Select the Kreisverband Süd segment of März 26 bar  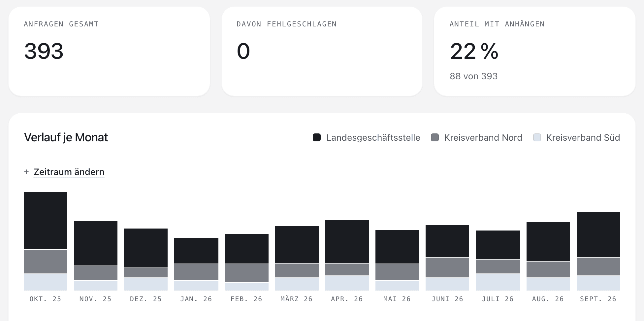click(297, 284)
